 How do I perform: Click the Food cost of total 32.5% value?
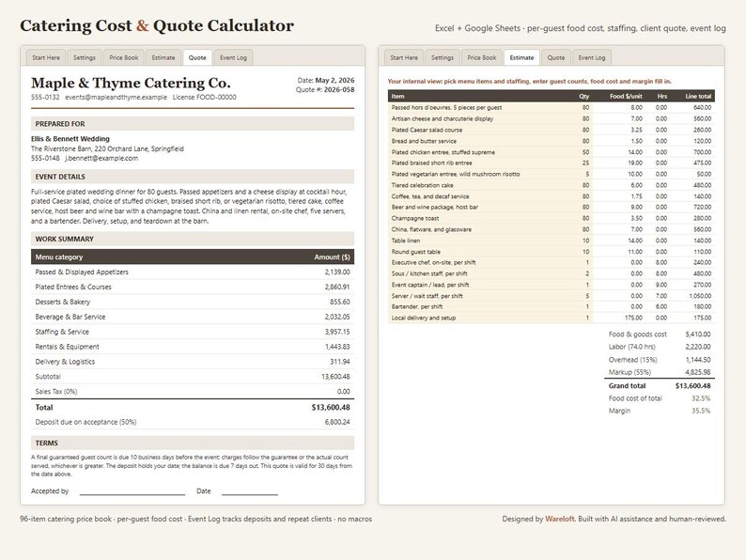point(701,398)
